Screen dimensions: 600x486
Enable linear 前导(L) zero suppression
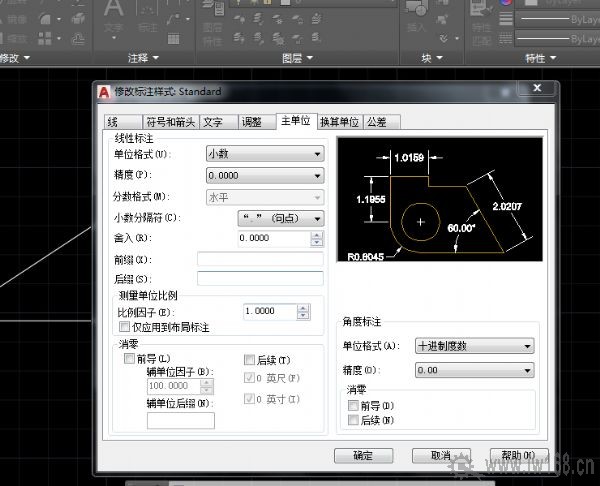click(129, 359)
